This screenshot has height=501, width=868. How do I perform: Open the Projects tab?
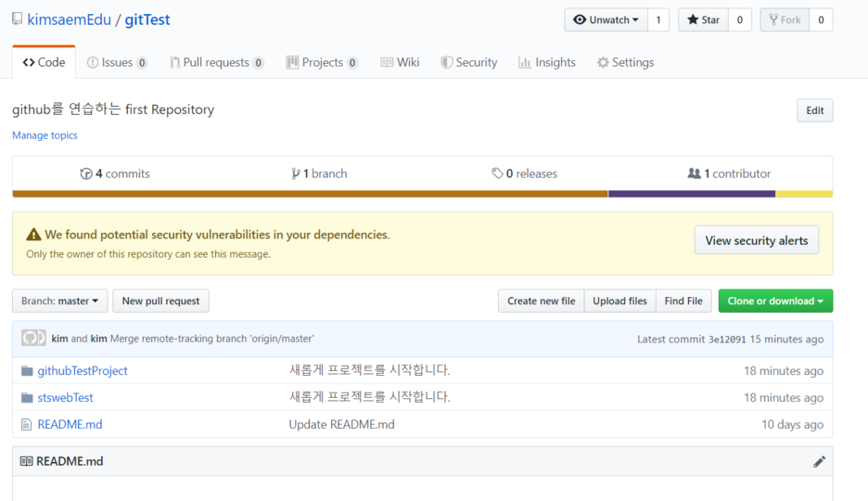tap(322, 62)
